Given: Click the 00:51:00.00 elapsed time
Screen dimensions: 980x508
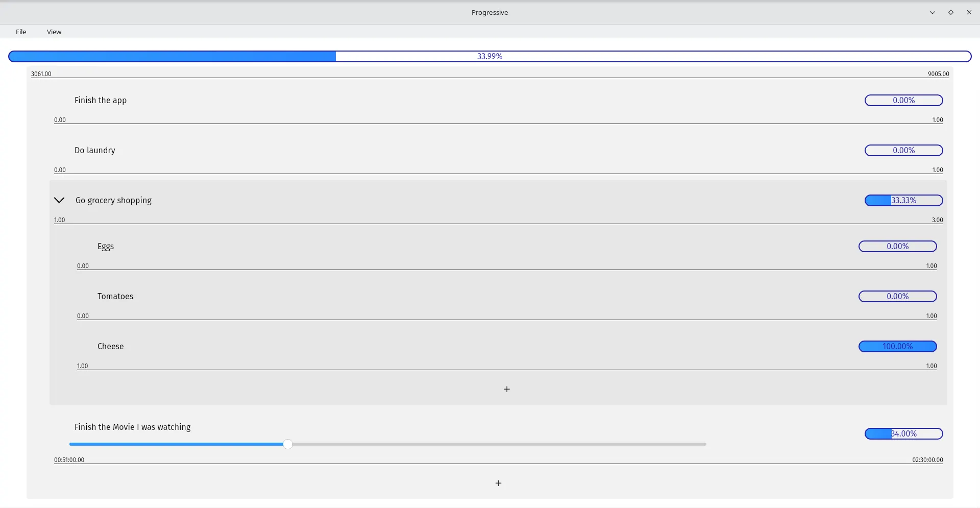Looking at the screenshot, I should [69, 459].
